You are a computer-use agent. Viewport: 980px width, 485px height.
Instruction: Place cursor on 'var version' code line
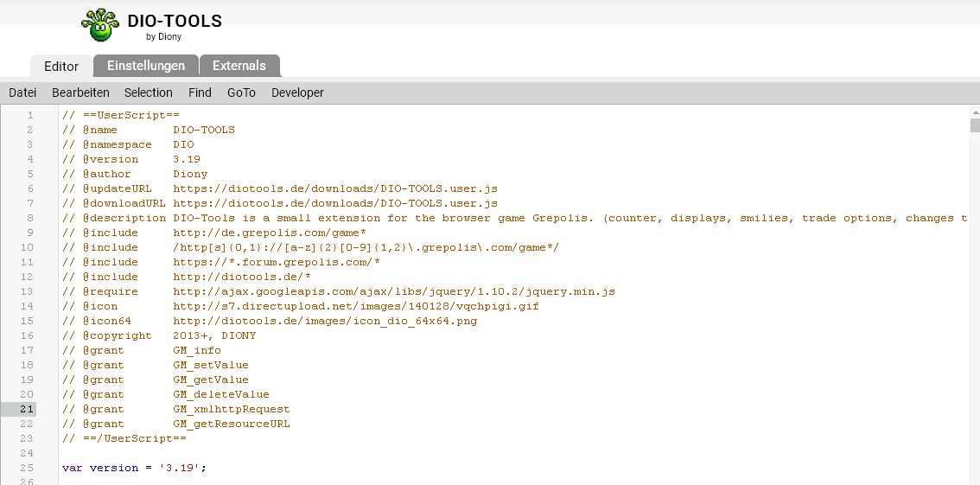[x=134, y=468]
